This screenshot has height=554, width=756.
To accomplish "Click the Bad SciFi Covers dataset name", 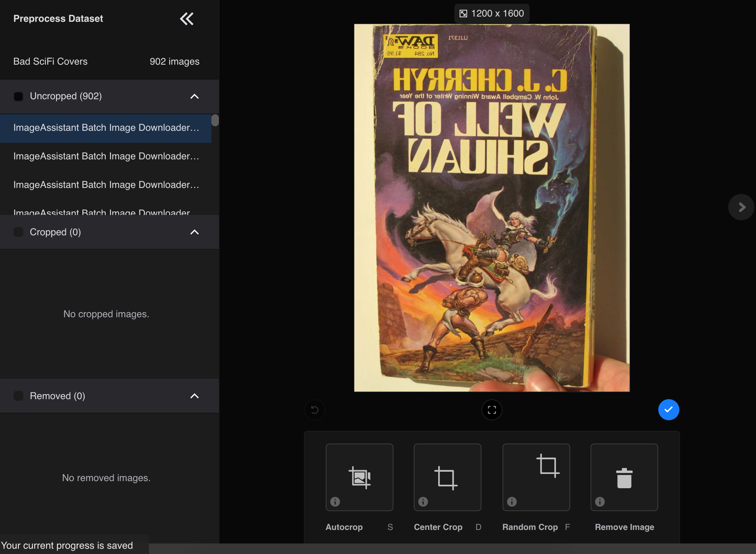I will tap(50, 61).
